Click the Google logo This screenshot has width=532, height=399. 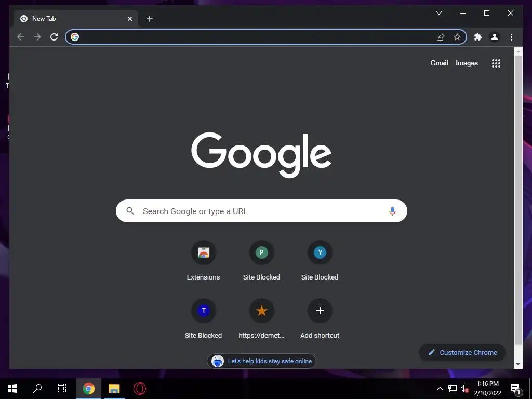tap(261, 155)
